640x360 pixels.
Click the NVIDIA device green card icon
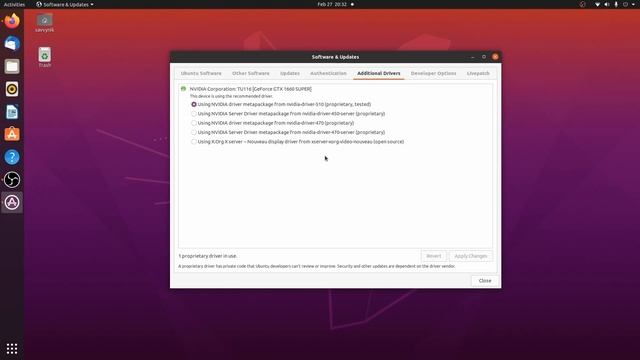click(183, 89)
